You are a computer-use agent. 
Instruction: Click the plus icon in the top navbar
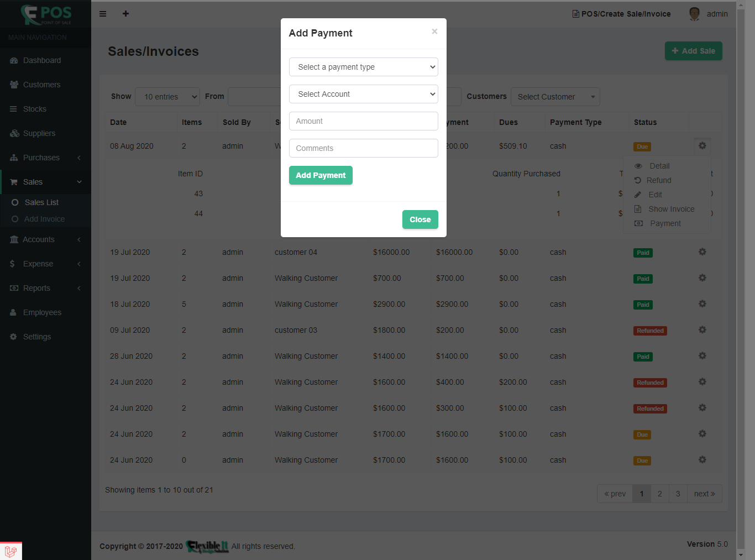[125, 14]
